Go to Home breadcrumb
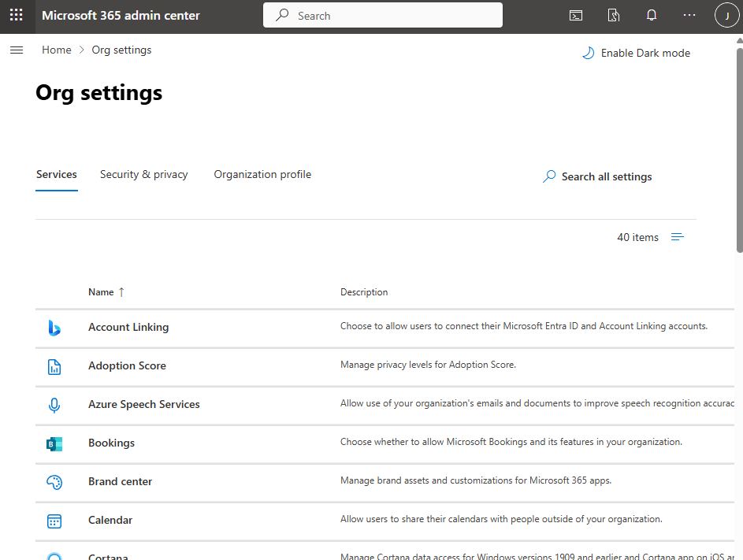This screenshot has height=560, width=743. tap(57, 50)
